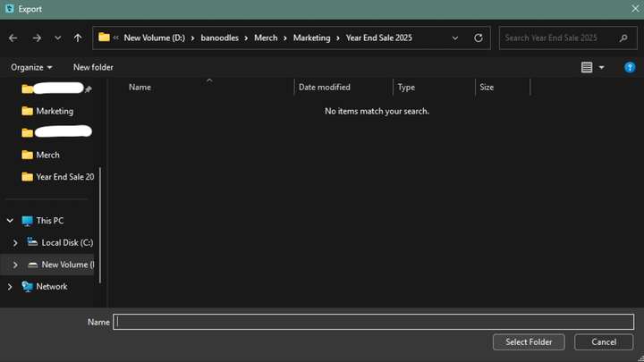Open Recent locations dropdown arrow
644x362 pixels.
point(57,38)
